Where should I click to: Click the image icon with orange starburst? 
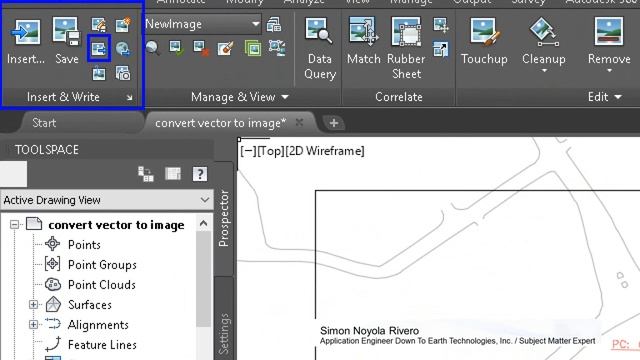click(x=123, y=24)
